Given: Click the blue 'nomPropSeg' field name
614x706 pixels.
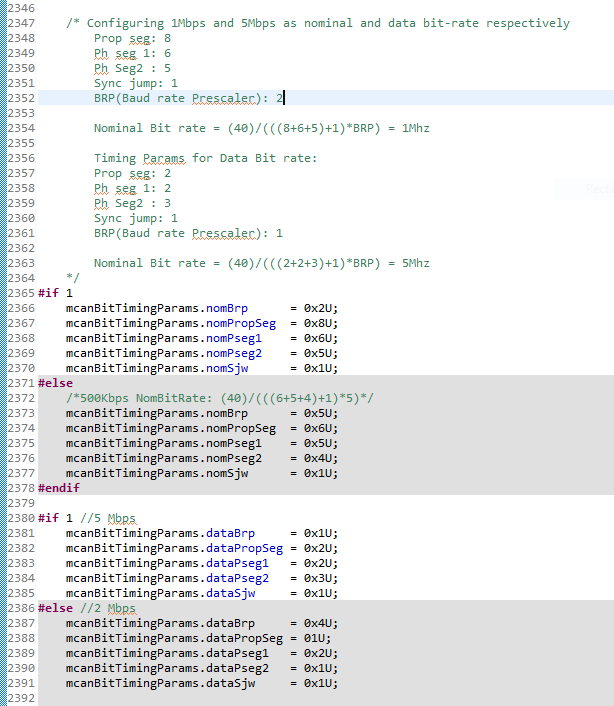Looking at the screenshot, I should (x=241, y=323).
